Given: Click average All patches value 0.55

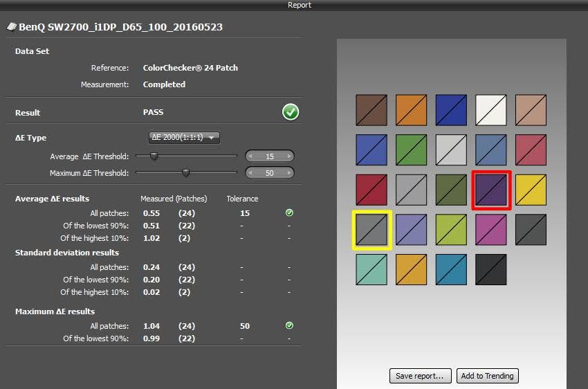Looking at the screenshot, I should [x=151, y=213].
